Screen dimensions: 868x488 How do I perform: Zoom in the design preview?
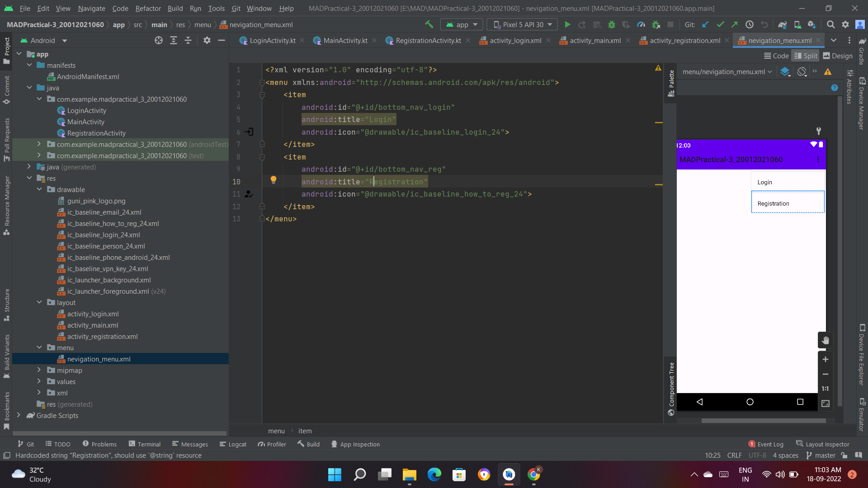coord(825,359)
